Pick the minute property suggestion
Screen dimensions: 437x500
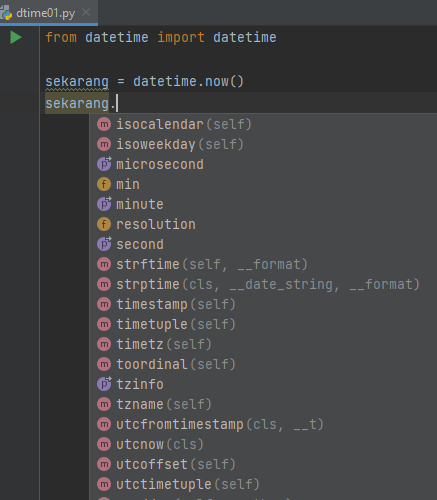pos(263,204)
